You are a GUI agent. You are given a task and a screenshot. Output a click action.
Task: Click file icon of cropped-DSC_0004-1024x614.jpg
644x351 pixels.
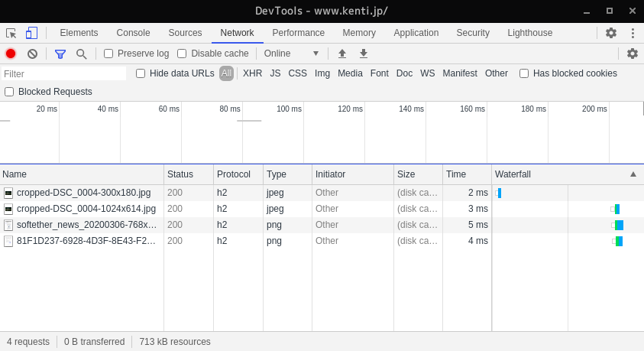(8, 209)
